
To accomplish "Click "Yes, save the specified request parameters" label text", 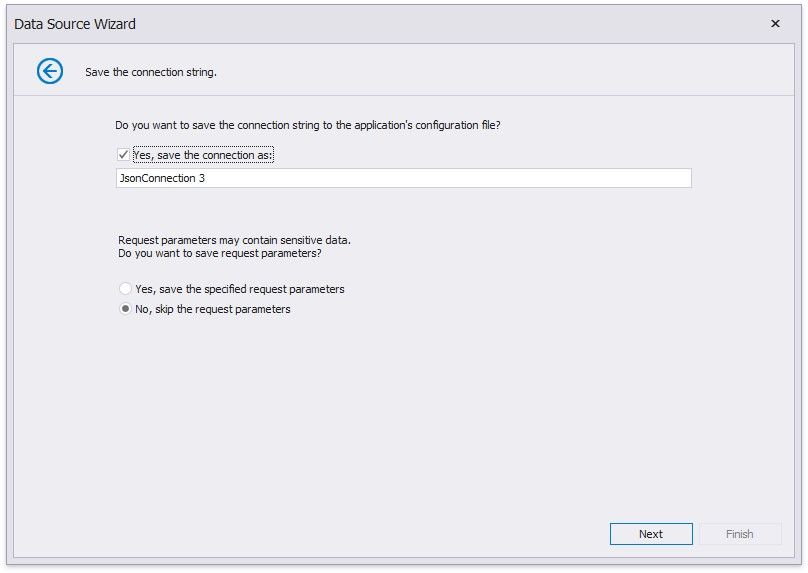I will (240, 289).
